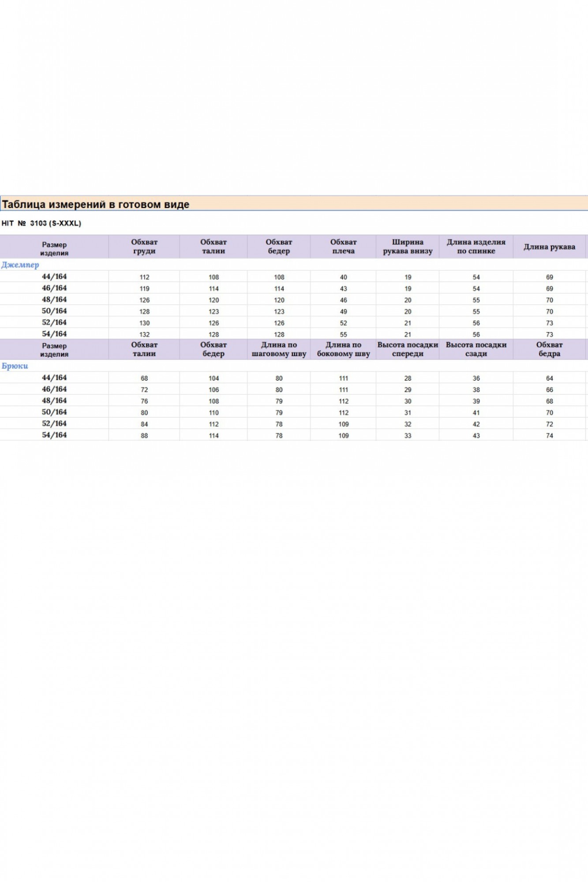Viewport: 588px width, 882px height.
Task: Click the 'Брюки' section label
Action: coord(15,366)
